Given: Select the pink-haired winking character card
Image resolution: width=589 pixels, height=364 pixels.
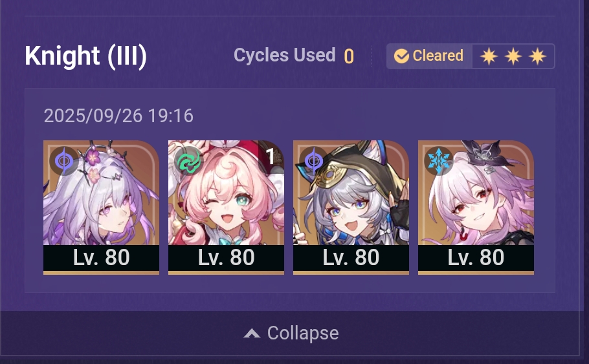Looking at the screenshot, I should tap(226, 207).
